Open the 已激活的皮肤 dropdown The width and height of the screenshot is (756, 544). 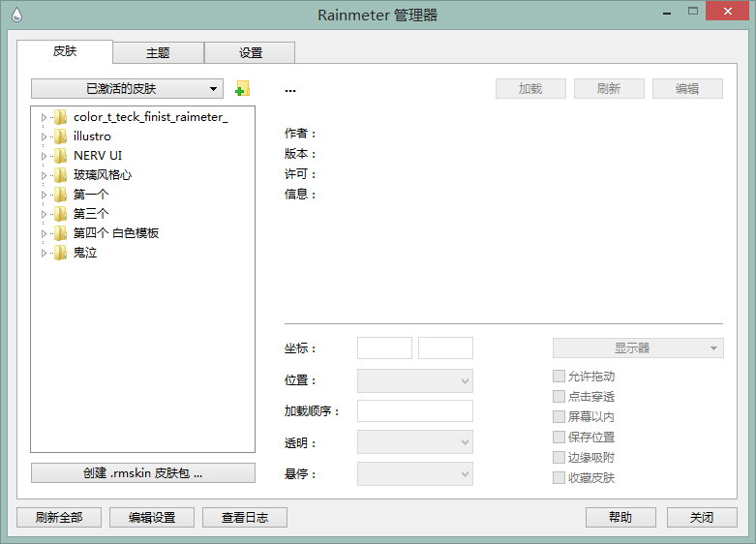point(127,89)
